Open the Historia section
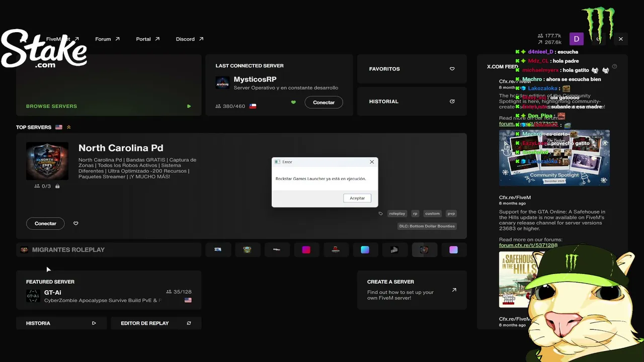Screen dimensions: 644x362 coord(61,323)
